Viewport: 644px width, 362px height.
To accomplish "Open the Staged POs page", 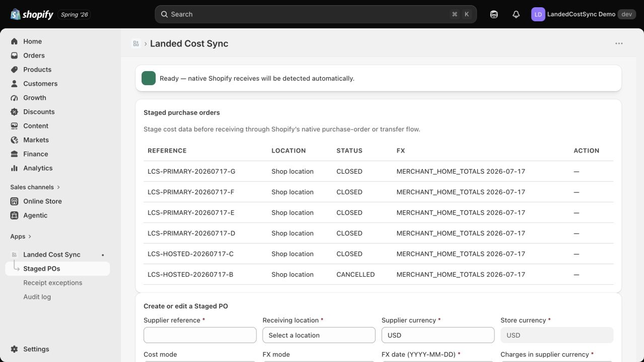I will (x=58, y=269).
